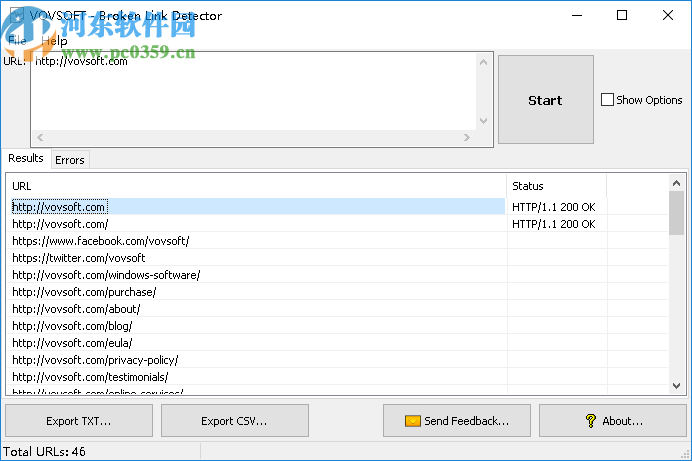
Task: Click the Status column header
Action: (557, 186)
